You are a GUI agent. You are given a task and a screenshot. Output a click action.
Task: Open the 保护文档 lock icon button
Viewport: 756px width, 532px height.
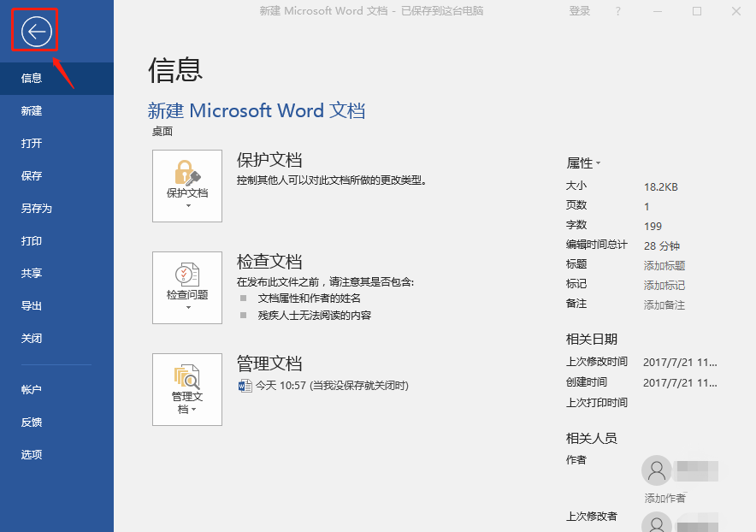point(187,186)
